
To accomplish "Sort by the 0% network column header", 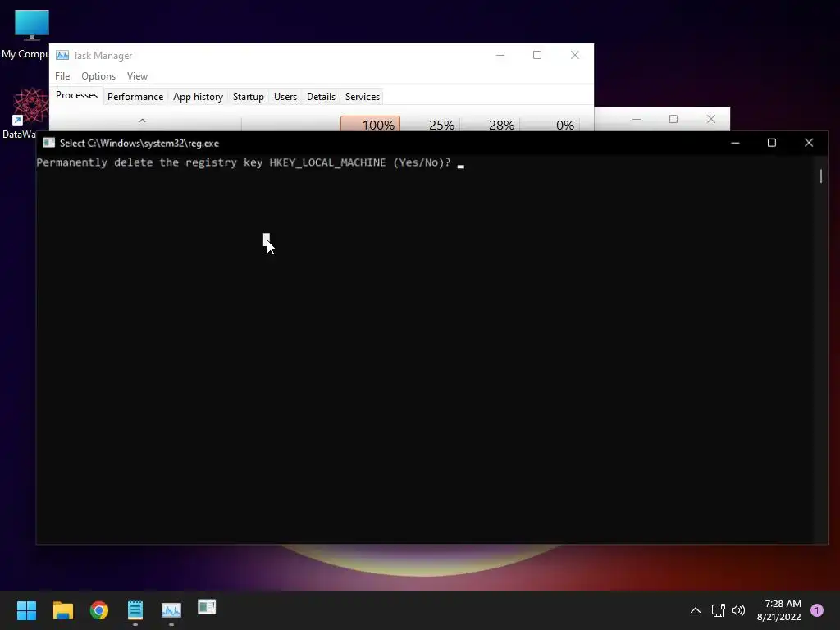I will click(550, 124).
